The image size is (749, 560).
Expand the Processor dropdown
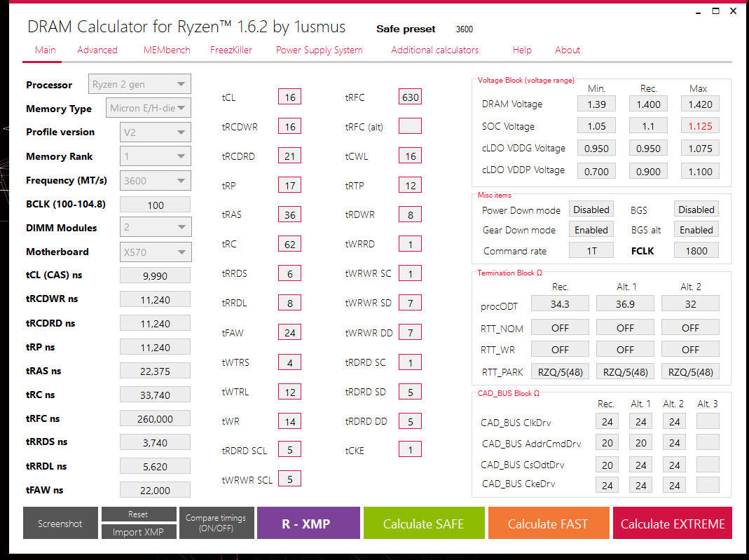[139, 84]
